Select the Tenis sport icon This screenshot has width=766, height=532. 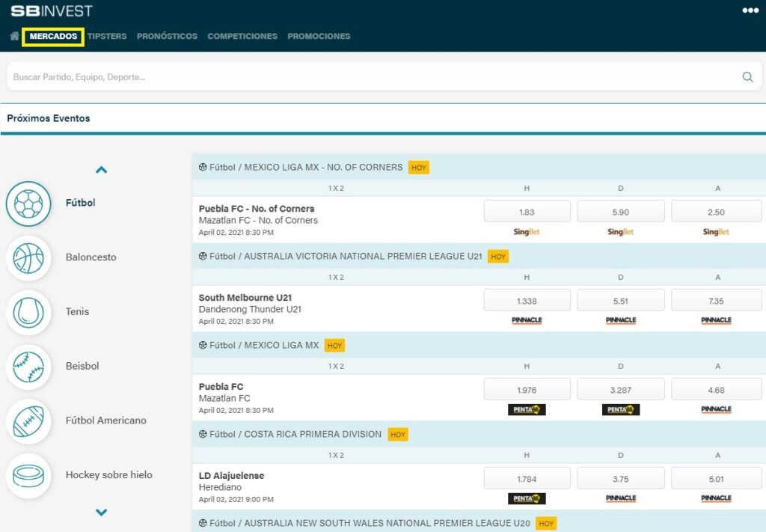pos(28,311)
